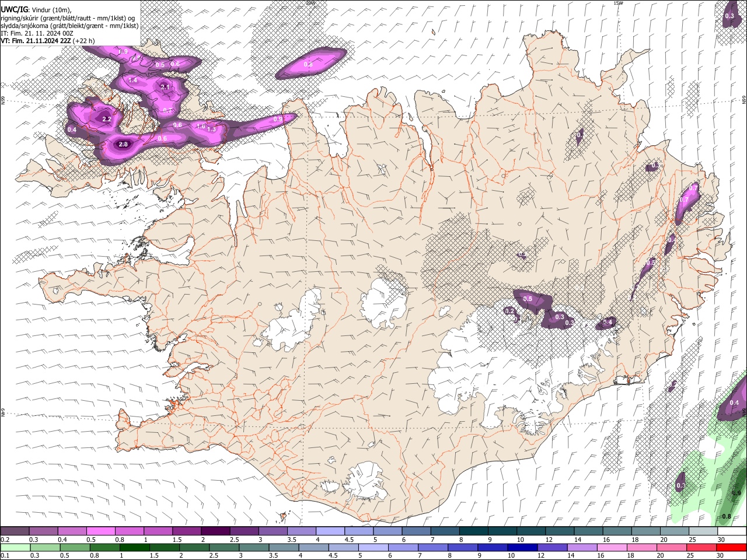
Task: Pick the palest green swatch labeled 0.1
Action: point(14,547)
